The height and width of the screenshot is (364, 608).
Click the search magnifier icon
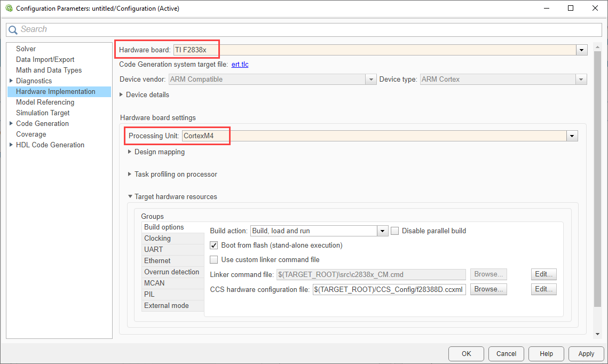click(13, 30)
